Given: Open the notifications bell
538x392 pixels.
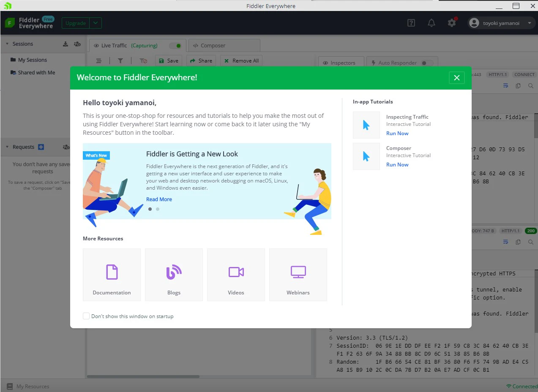Looking at the screenshot, I should (x=431, y=23).
